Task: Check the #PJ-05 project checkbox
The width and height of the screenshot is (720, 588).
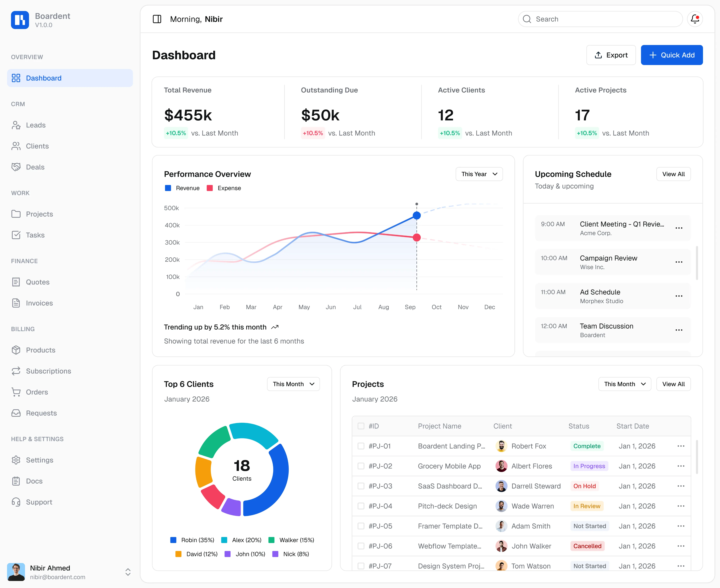Action: pos(361,526)
